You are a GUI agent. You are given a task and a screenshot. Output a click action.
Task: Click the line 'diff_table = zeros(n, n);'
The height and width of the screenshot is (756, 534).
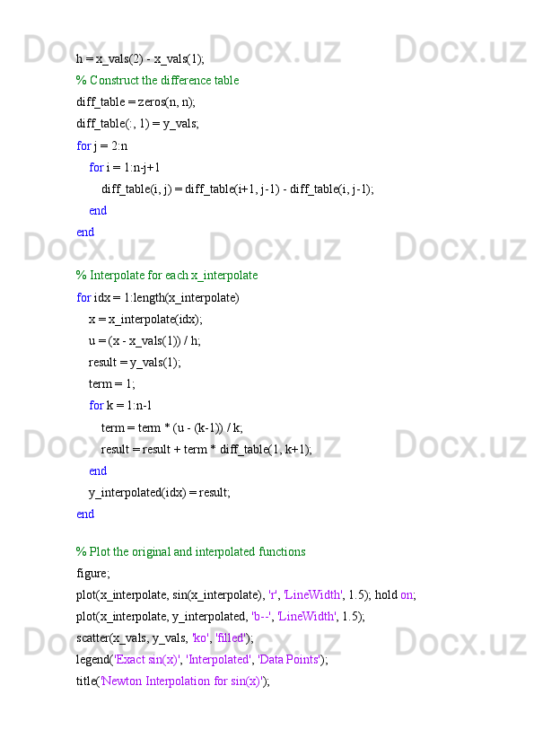pyautogui.click(x=136, y=102)
